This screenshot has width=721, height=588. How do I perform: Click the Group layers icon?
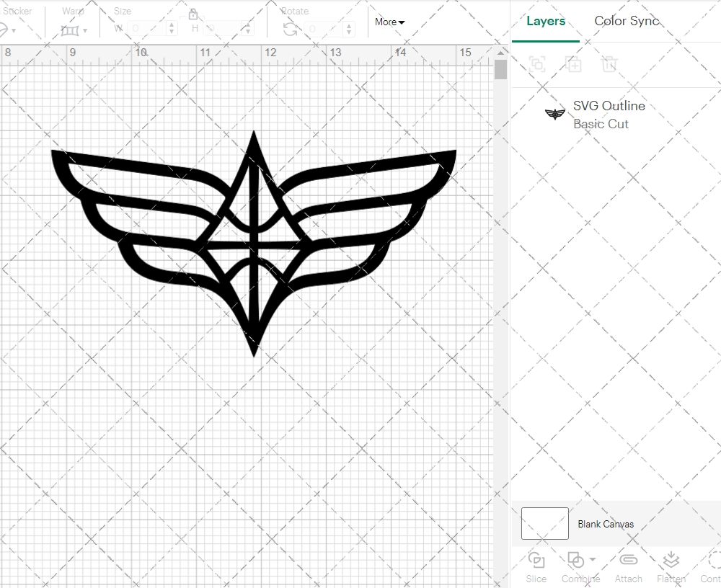click(537, 64)
